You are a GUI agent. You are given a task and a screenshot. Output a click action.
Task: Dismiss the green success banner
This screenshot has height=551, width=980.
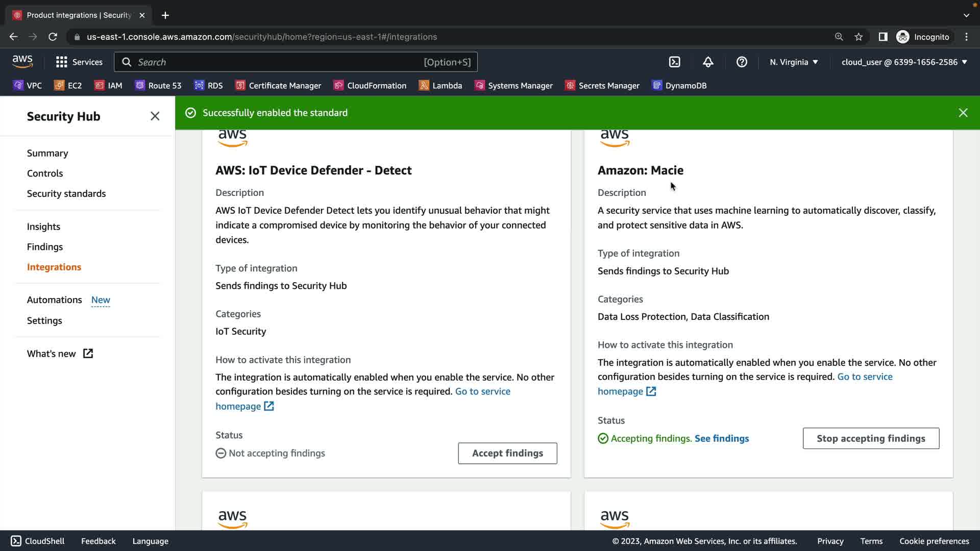[963, 113]
